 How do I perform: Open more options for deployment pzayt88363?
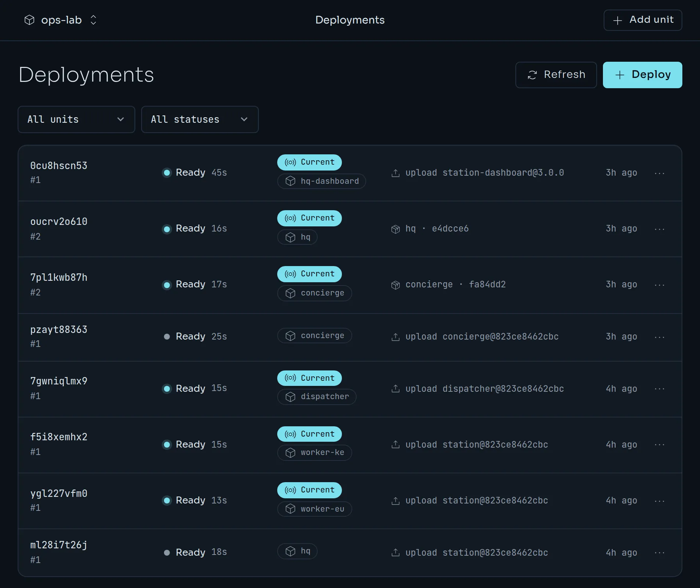(x=660, y=337)
